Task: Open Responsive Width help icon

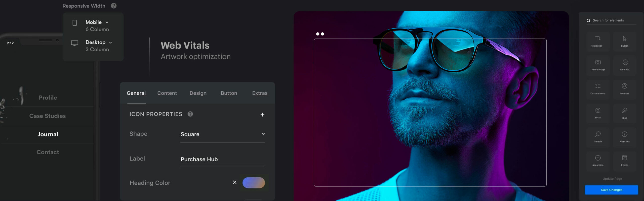Action: pos(114,6)
